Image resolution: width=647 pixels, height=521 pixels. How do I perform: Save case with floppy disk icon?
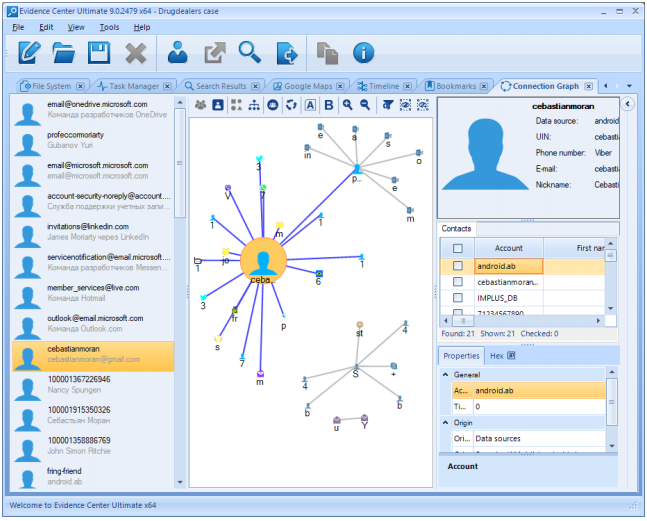click(x=99, y=53)
